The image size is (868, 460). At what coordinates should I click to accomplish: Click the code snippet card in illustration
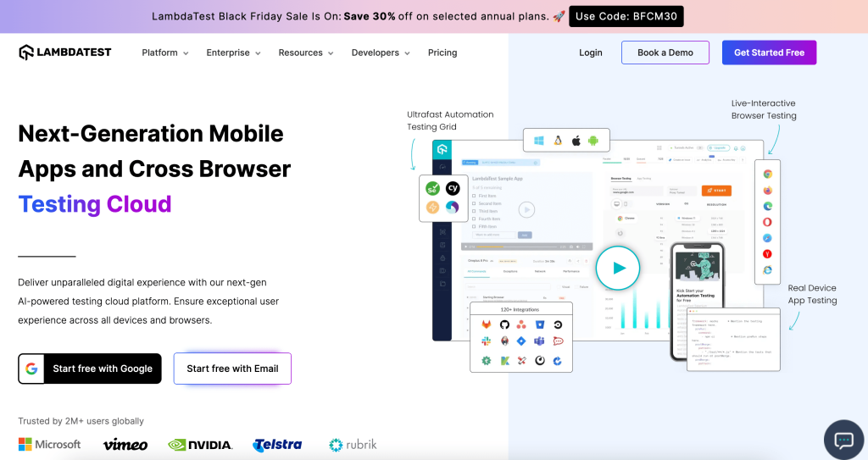pyautogui.click(x=733, y=341)
